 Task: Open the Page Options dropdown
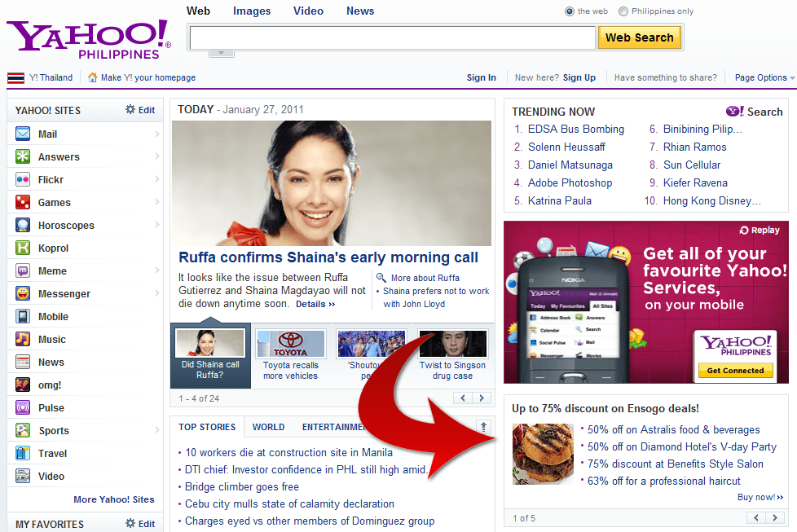click(763, 77)
